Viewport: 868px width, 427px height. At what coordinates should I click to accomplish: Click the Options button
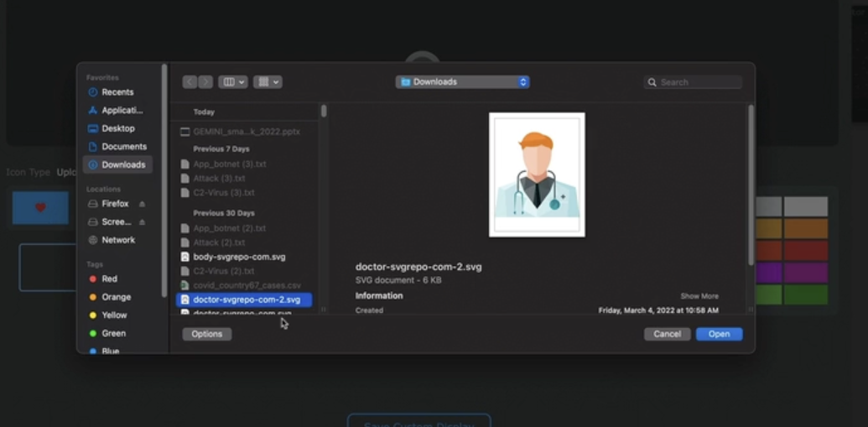click(x=206, y=334)
